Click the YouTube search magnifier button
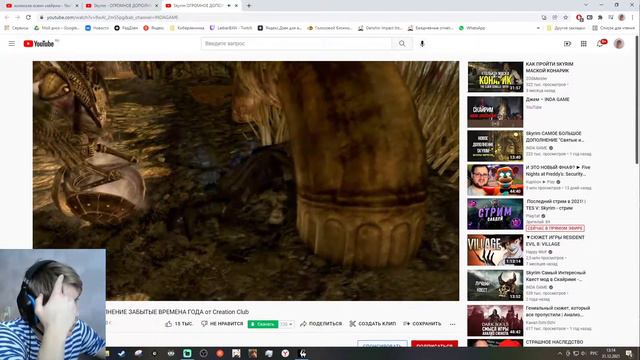Viewport: 640px width, 360px height. (x=402, y=44)
